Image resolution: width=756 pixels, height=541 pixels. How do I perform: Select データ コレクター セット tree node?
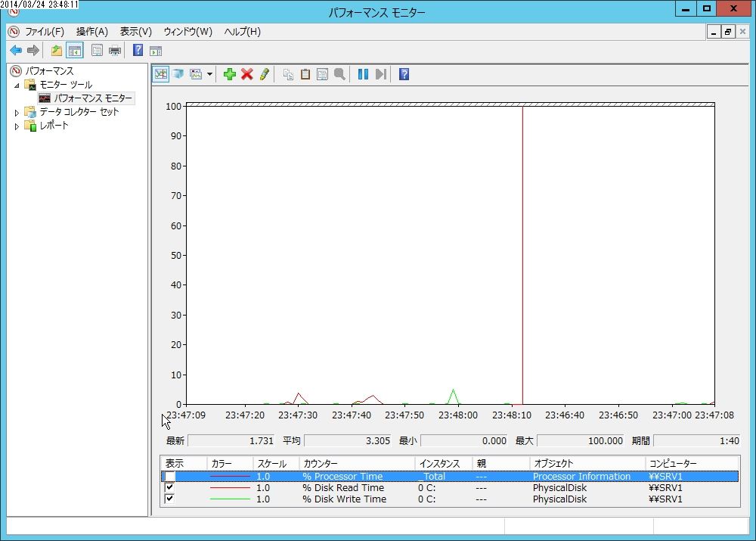pyautogui.click(x=79, y=112)
